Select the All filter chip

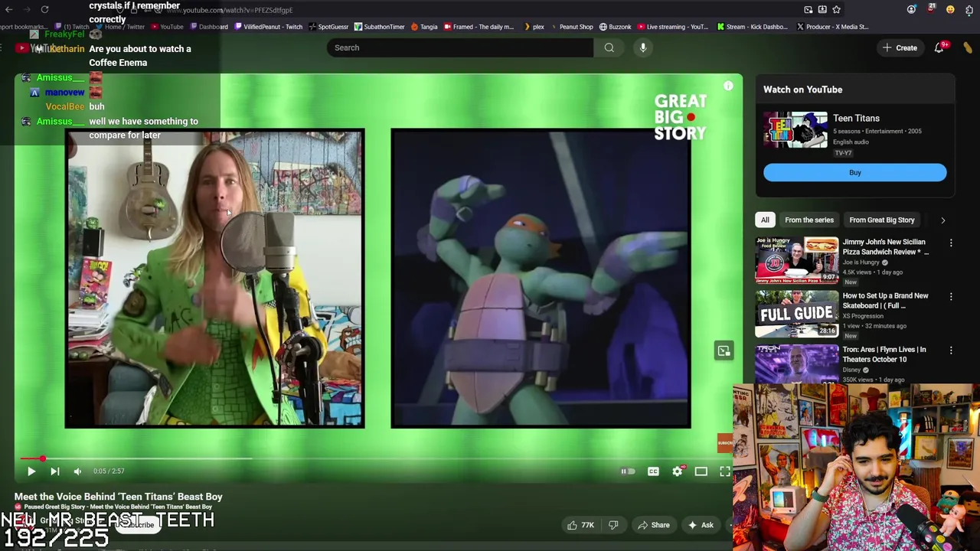pos(765,220)
